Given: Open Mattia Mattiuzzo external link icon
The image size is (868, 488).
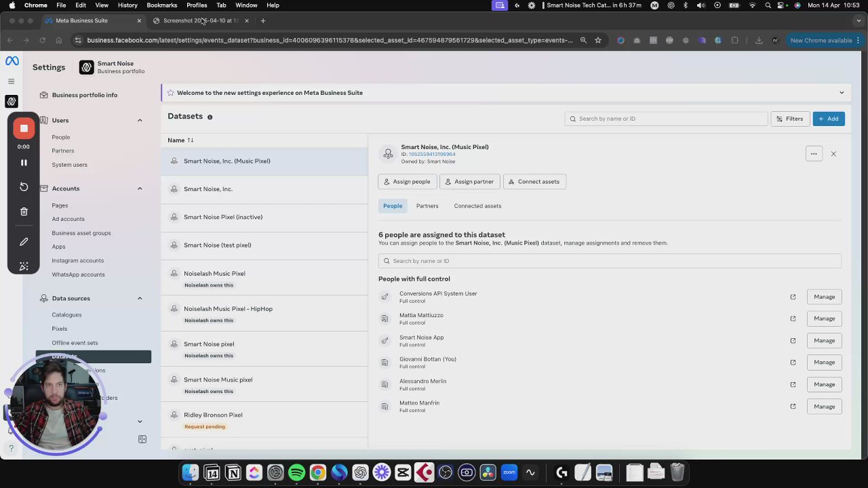Looking at the screenshot, I should [793, 319].
